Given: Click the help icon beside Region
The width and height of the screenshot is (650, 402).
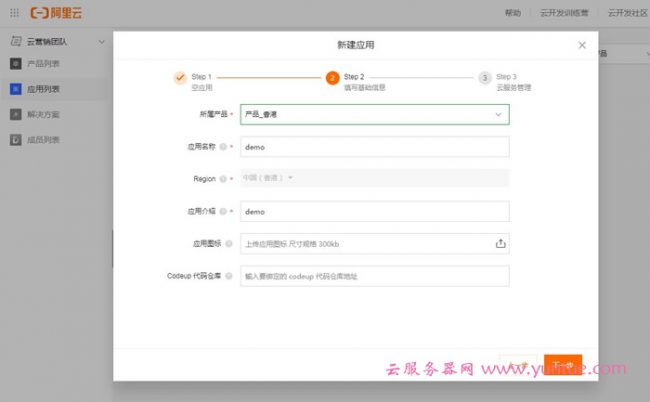Looking at the screenshot, I should [x=223, y=179].
